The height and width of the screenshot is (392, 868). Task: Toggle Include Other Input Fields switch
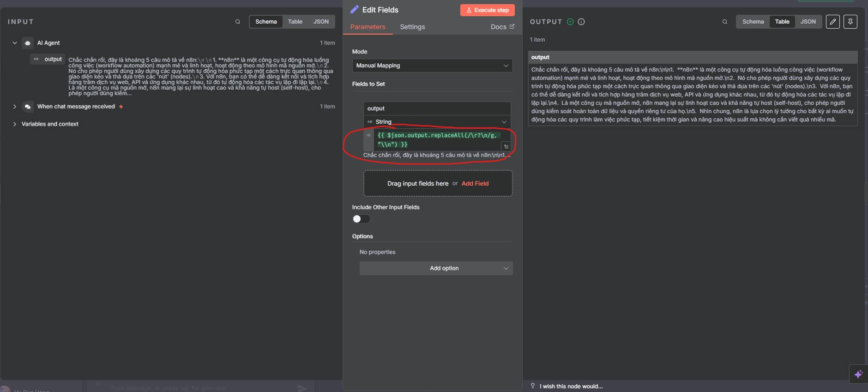click(x=361, y=219)
